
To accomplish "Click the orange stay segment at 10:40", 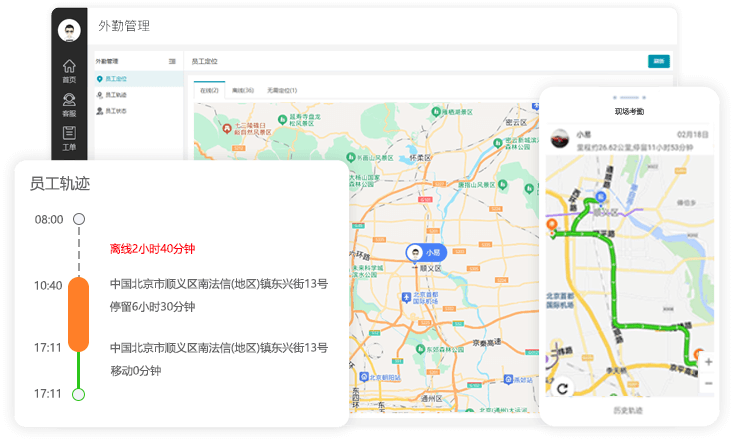I will pyautogui.click(x=79, y=314).
